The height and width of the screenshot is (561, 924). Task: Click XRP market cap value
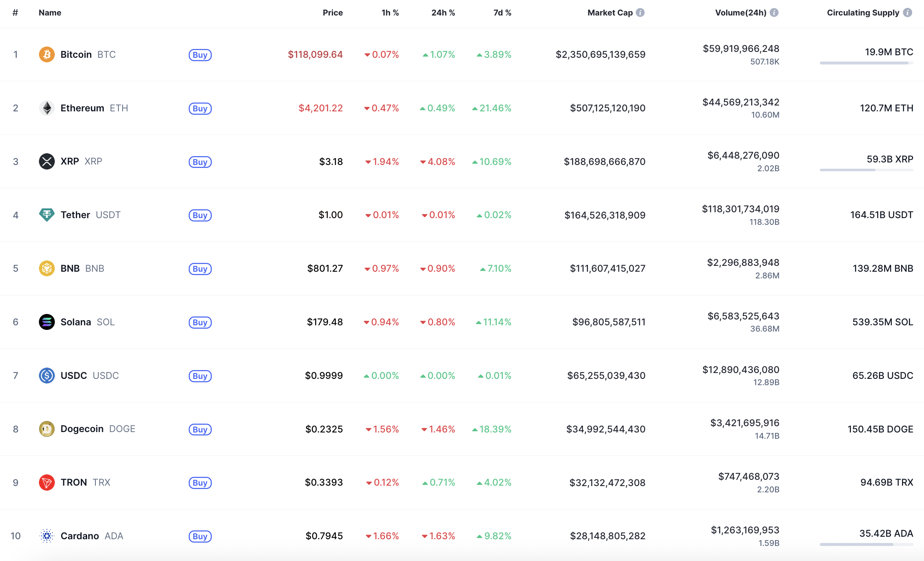coord(604,162)
